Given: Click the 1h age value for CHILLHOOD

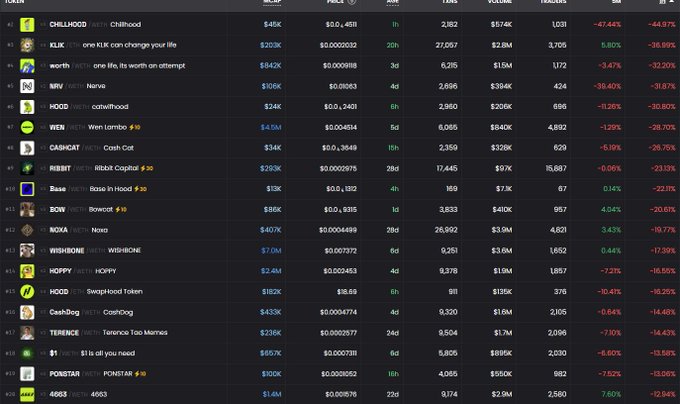Looking at the screenshot, I should [395, 25].
